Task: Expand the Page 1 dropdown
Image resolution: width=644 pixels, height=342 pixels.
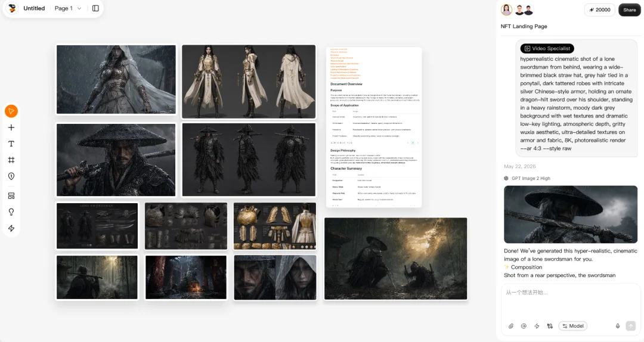Action: pos(68,8)
